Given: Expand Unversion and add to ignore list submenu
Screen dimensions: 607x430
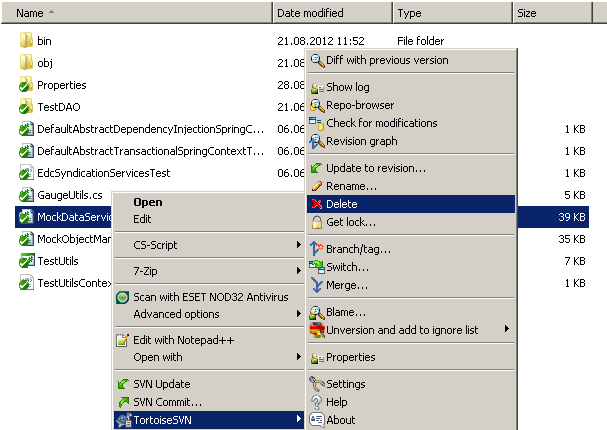Looking at the screenshot, I should click(x=507, y=329).
